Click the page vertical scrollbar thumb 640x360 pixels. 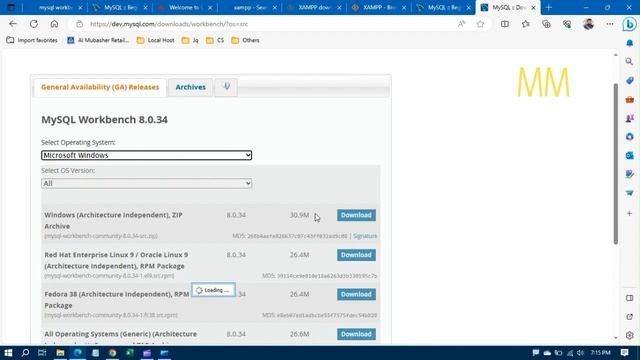pyautogui.click(x=616, y=163)
